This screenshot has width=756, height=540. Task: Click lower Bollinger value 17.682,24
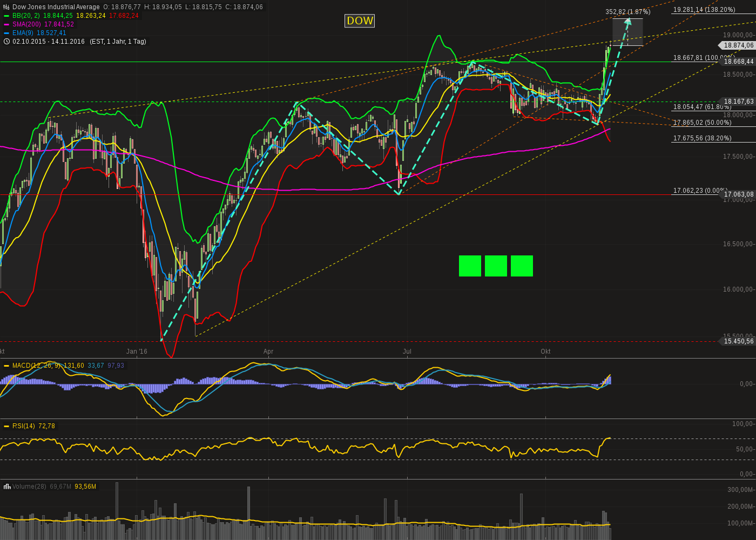[x=124, y=16]
